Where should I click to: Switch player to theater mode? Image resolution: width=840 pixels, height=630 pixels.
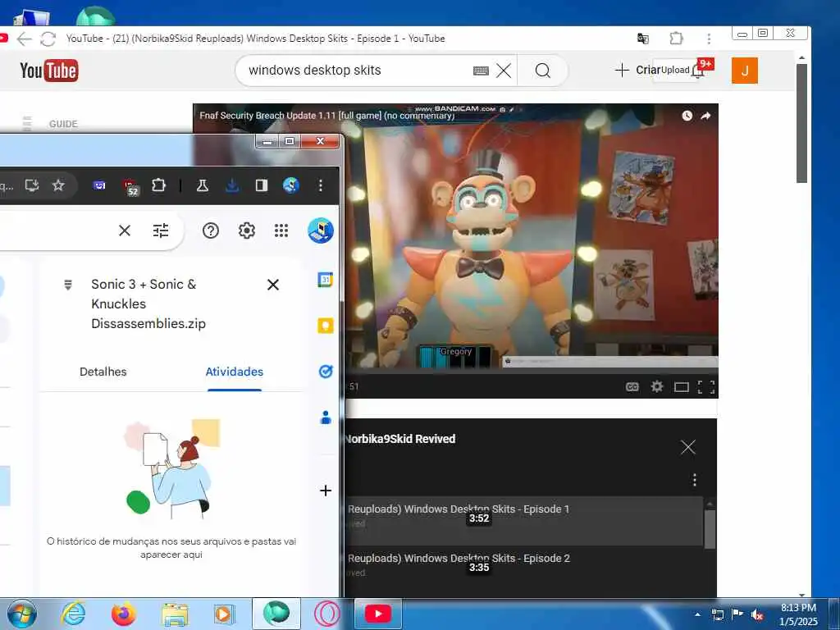(x=682, y=387)
